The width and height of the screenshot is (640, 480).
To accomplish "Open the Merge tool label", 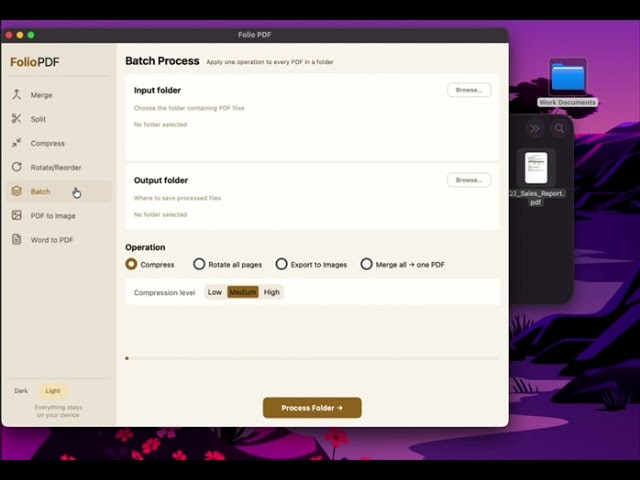I will coord(41,95).
